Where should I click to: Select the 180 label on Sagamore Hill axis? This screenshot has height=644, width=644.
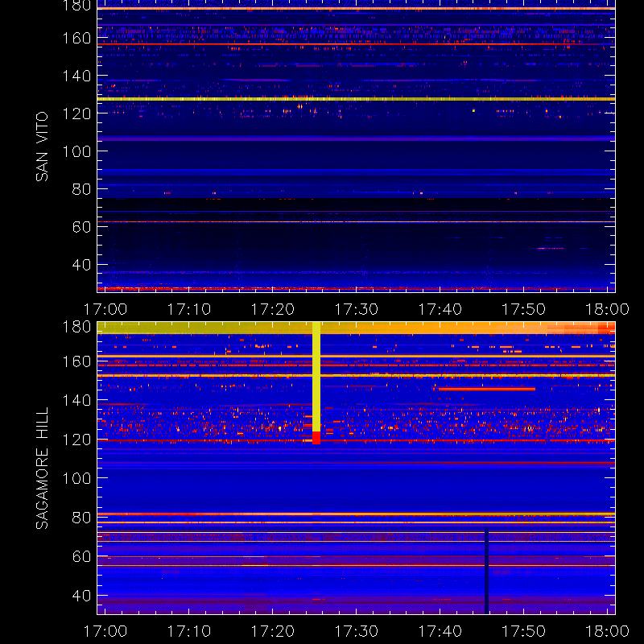pos(76,327)
